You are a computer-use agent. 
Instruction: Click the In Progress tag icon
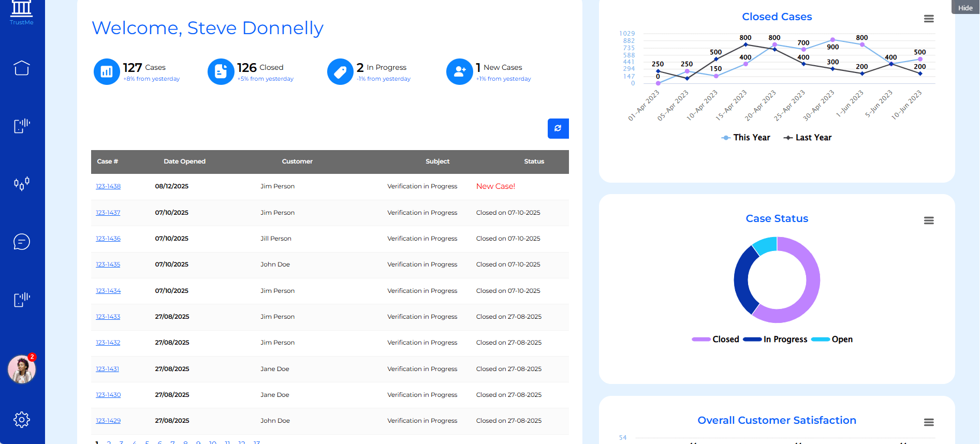(x=340, y=71)
